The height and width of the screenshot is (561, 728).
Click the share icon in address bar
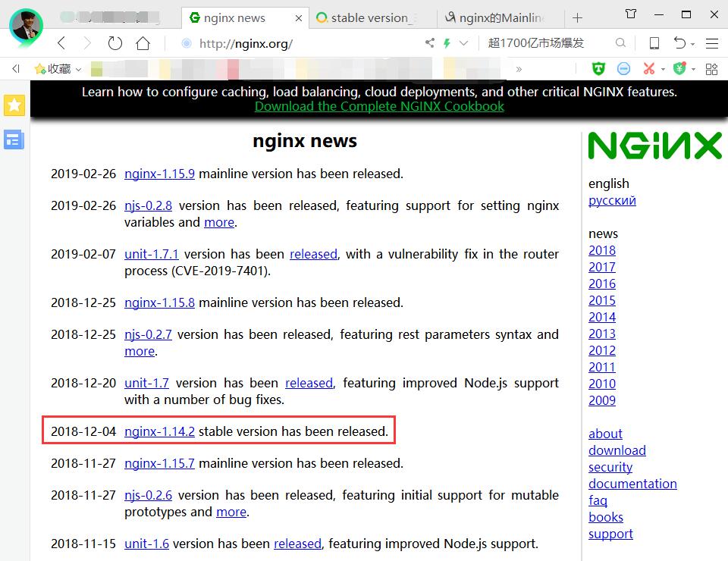click(430, 43)
